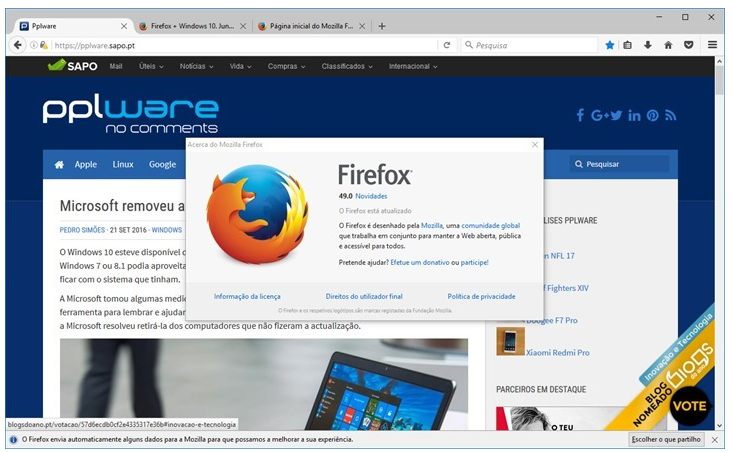
Task: Dismiss the data sharing notification bar
Action: pos(714,440)
